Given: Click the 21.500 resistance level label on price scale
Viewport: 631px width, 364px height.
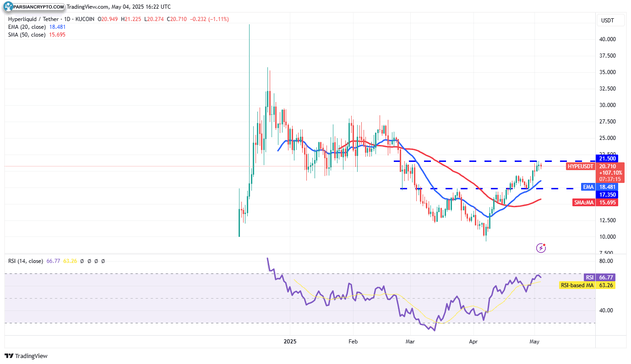Looking at the screenshot, I should click(x=607, y=159).
